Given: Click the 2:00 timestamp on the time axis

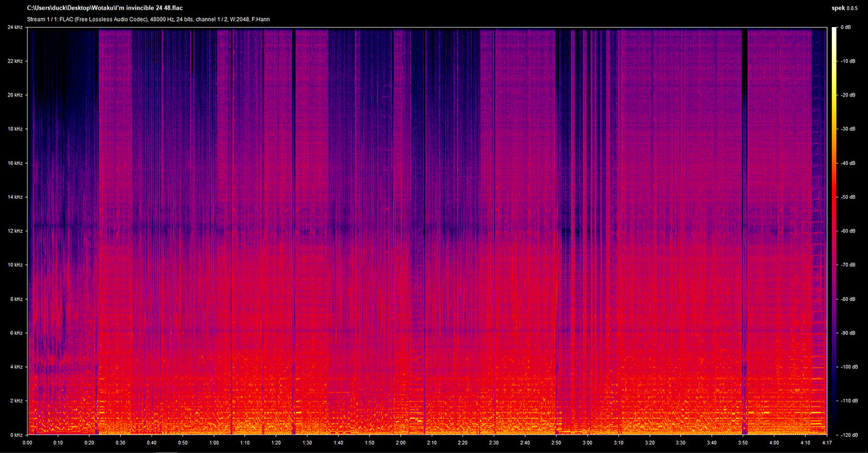Looking at the screenshot, I should point(400,442).
